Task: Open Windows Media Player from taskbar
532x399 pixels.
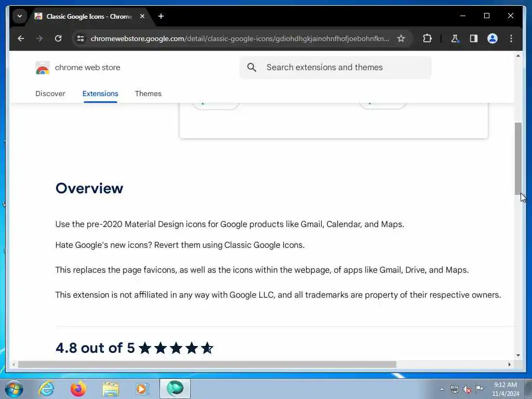Action: [x=142, y=389]
